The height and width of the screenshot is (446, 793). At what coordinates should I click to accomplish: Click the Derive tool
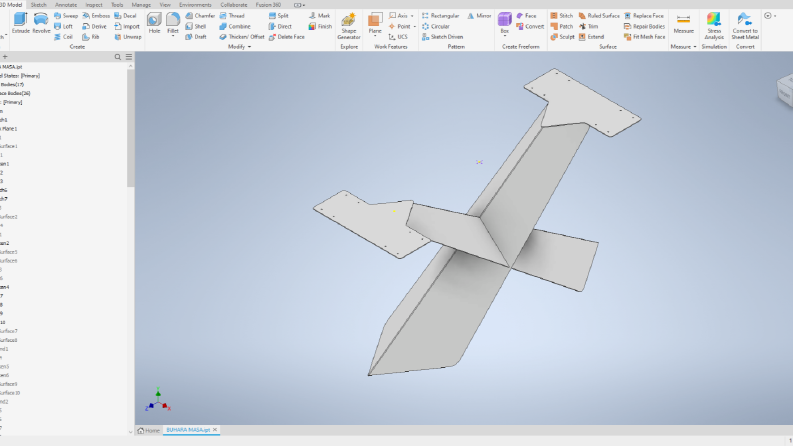(94, 26)
